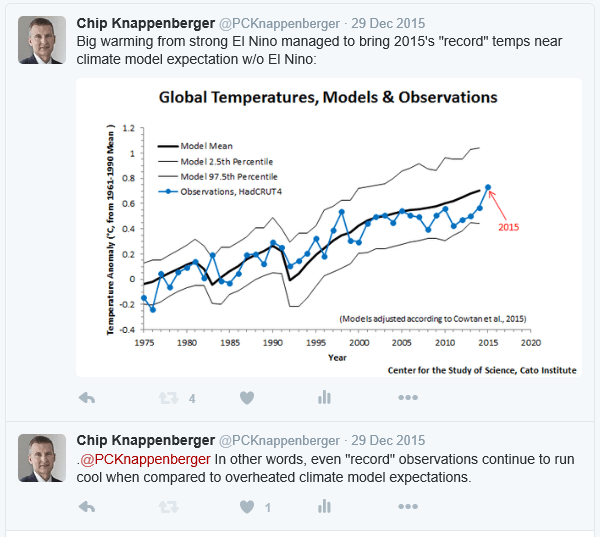
Task: Open Chip Knappenberger's avatar on second tweet
Action: [42, 458]
